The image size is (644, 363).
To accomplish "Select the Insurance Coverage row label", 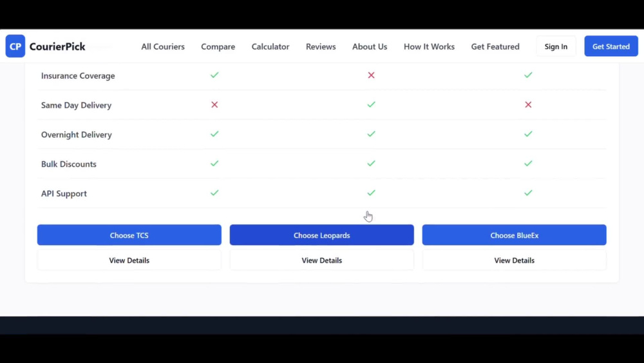I will pos(78,75).
